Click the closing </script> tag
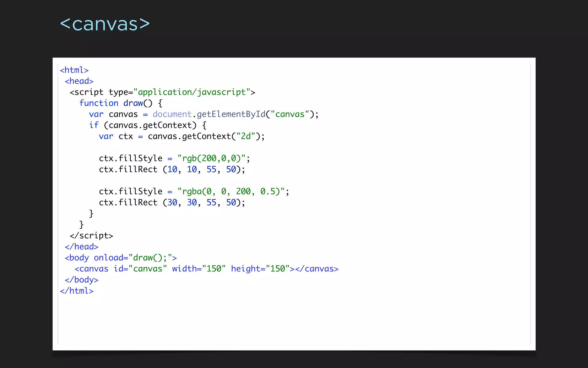This screenshot has height=368, width=588. pos(91,236)
